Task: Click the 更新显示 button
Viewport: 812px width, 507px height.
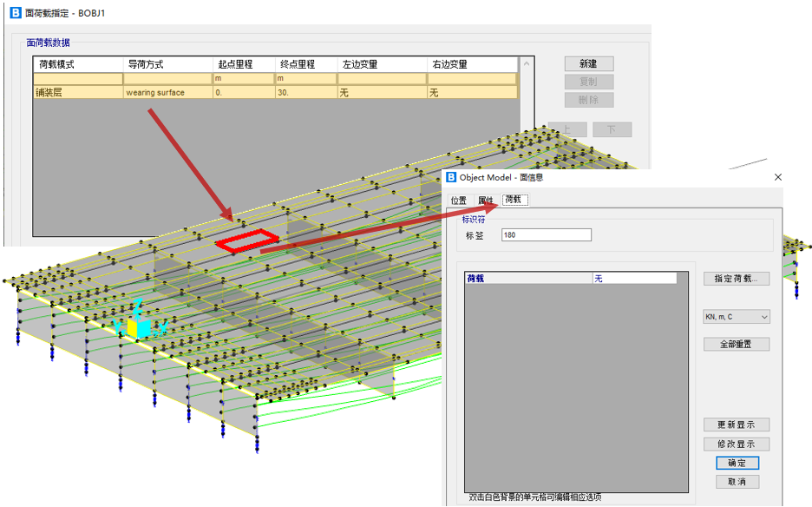Action: point(737,425)
